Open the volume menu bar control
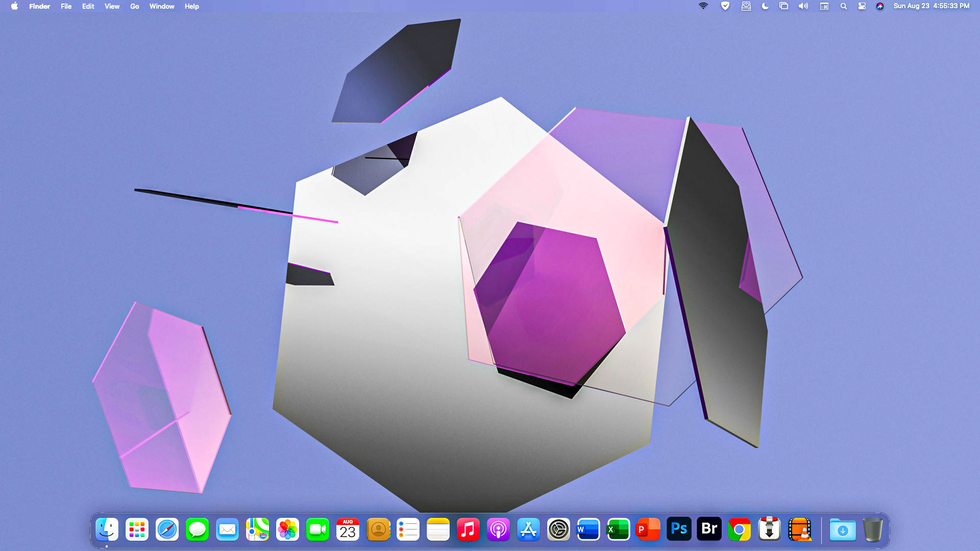Screen dimensions: 980x551 coord(803,6)
